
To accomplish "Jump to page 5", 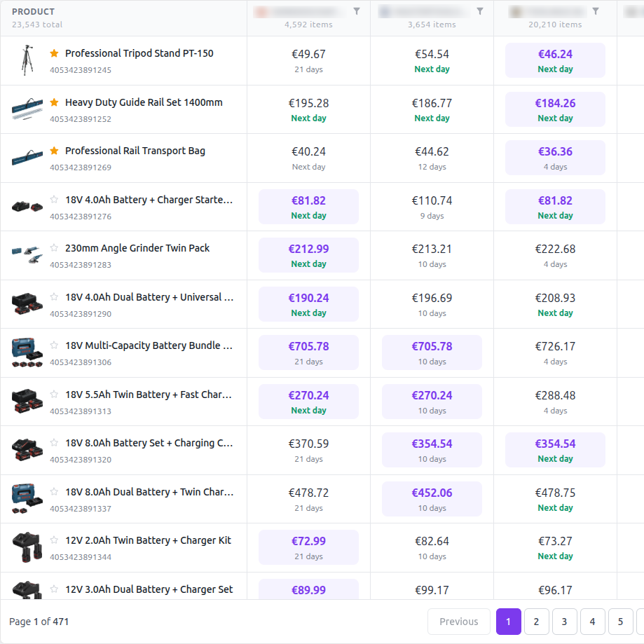I will (620, 622).
